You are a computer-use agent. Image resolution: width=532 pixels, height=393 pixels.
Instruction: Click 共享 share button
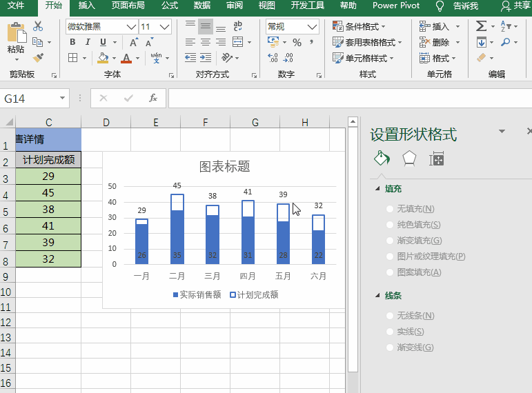point(516,6)
